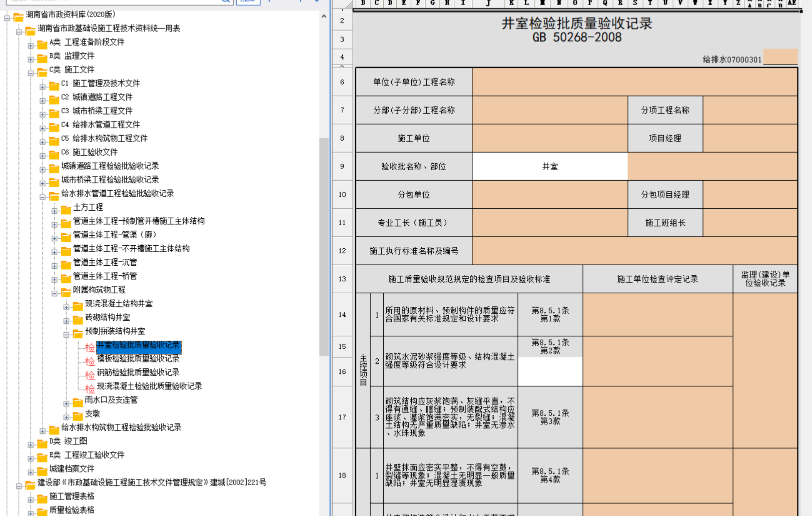Viewport: 812px width, 516px height.
Task: Expand 给水排水构筑物工程检验批验收记录 node
Action: 43,431
